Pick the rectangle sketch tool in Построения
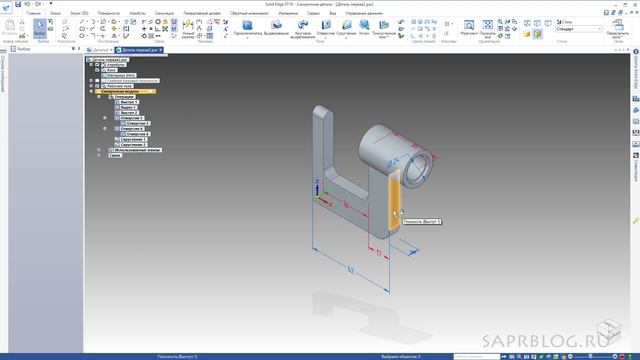The image size is (640, 360). click(82, 29)
